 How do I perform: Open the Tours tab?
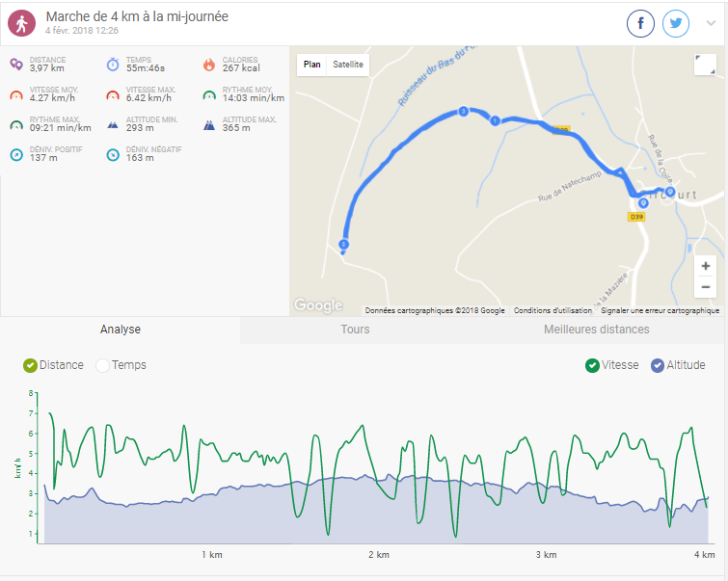pos(355,330)
